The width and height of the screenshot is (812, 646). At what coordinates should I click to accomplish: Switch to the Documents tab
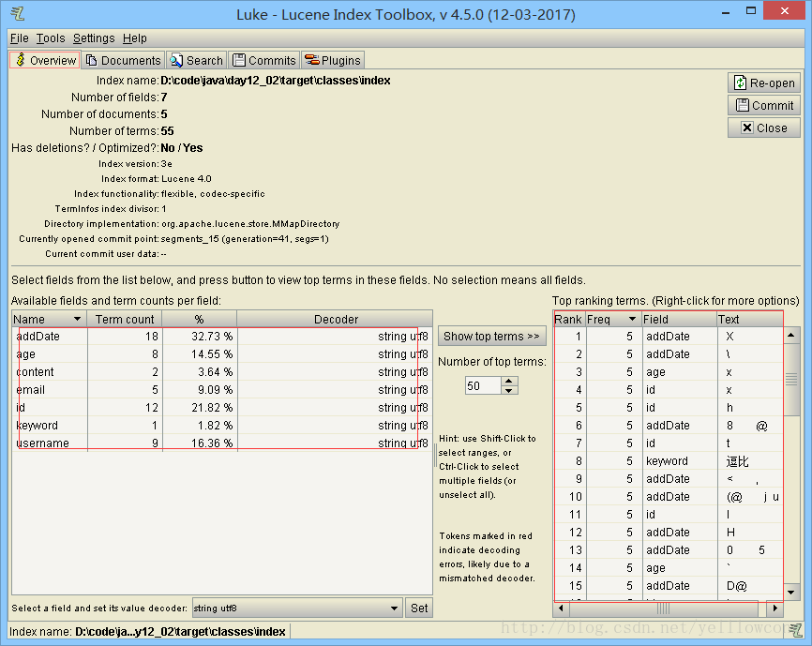tap(124, 60)
